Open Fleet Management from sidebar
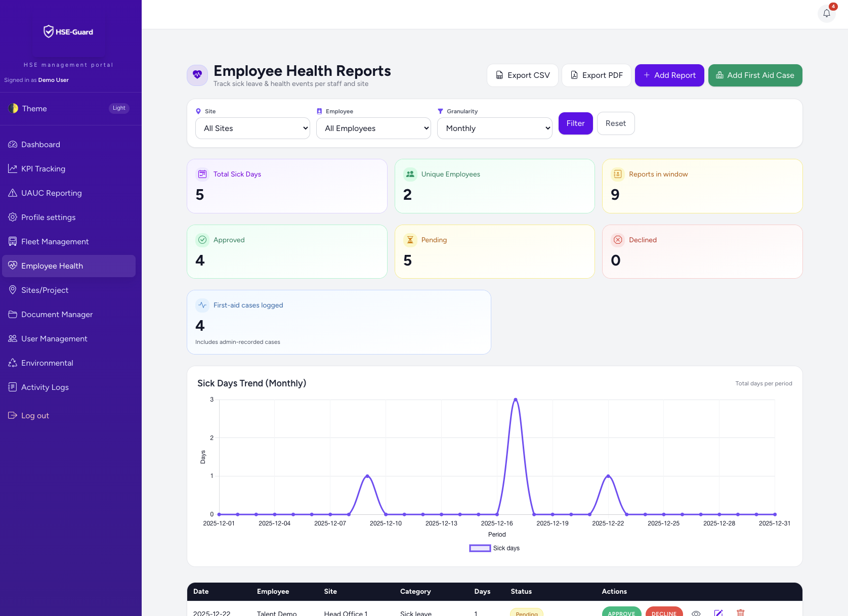Viewport: 848px width, 616px height. point(55,242)
